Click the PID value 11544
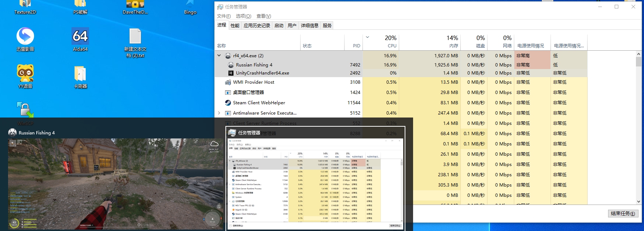644x231 pixels. click(354, 103)
